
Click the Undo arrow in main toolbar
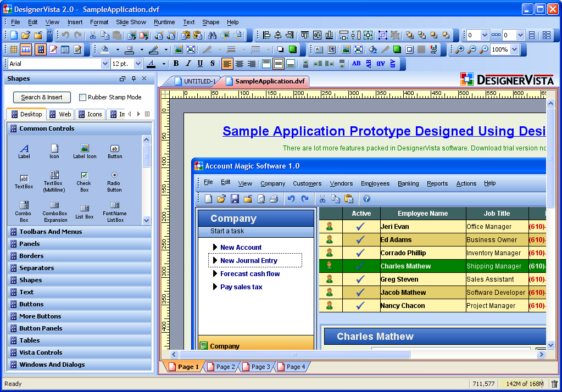click(x=65, y=35)
